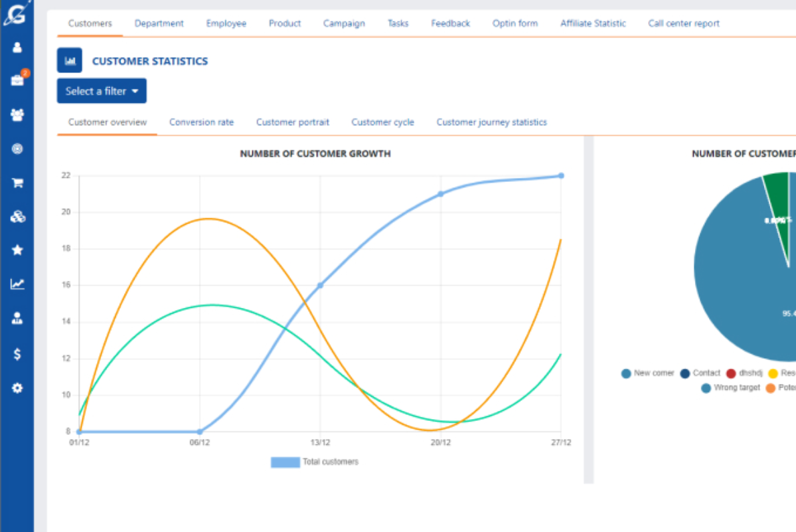Click the company logo at top left
Viewport: 796px width, 532px height.
tap(17, 13)
